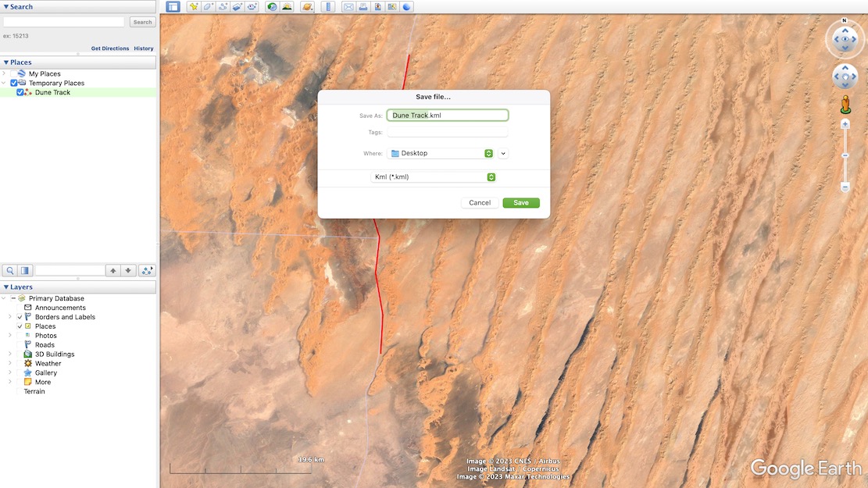Cancel the Save file dialog

coord(480,203)
